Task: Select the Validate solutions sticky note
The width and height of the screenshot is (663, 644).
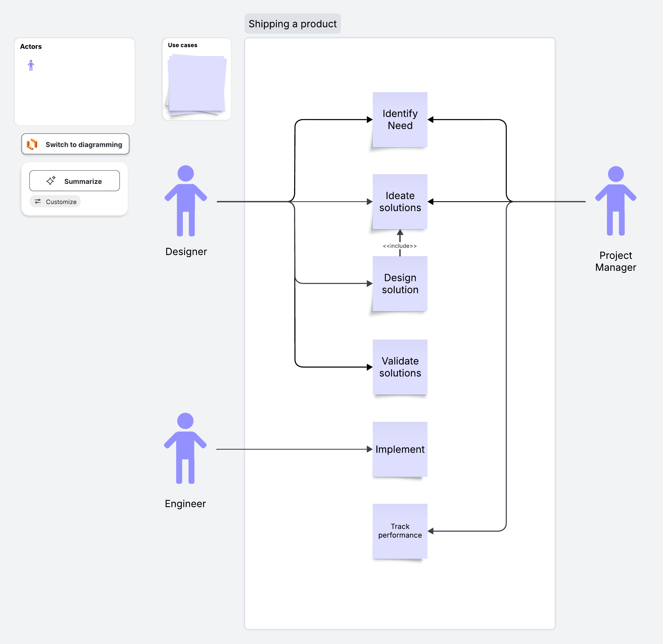Action: coord(400,367)
